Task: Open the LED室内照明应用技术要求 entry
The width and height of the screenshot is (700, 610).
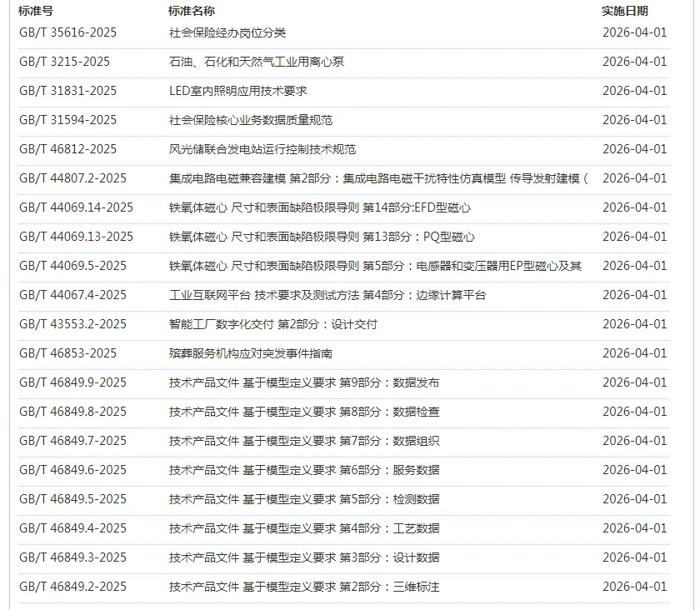Action: click(x=237, y=91)
